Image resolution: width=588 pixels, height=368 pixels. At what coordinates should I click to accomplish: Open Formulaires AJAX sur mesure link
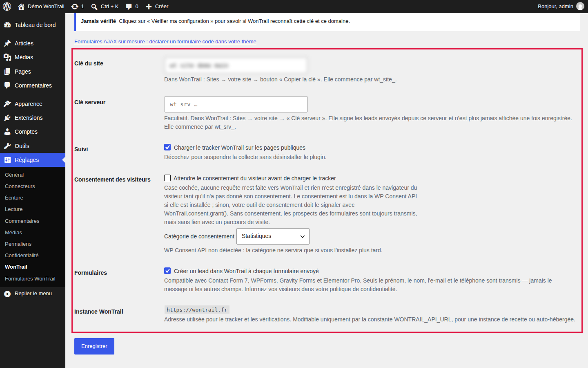pyautogui.click(x=165, y=42)
